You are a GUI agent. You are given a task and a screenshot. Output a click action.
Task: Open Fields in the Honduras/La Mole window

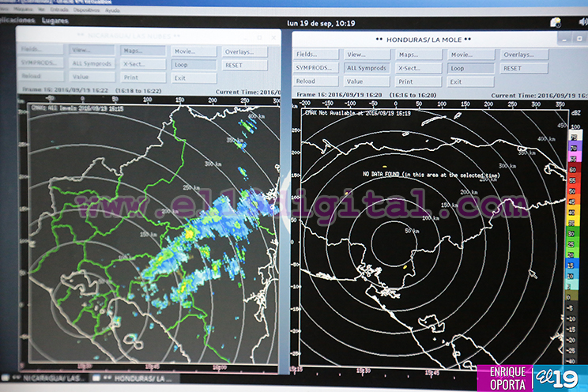pyautogui.click(x=316, y=55)
